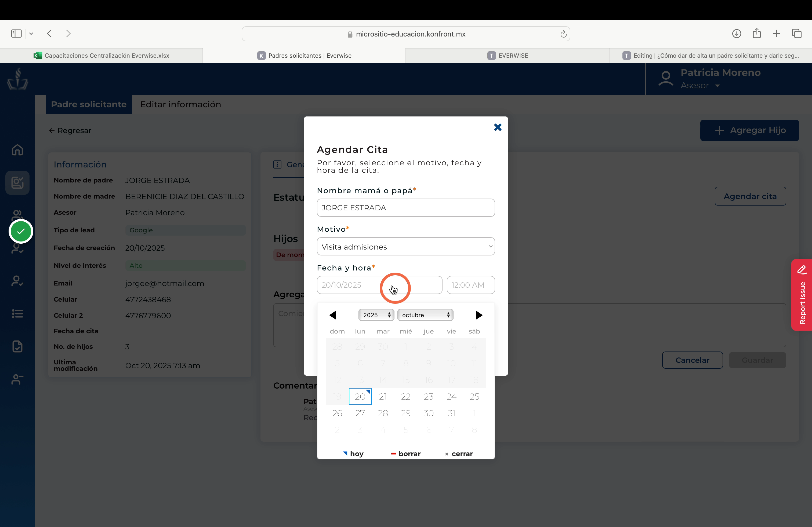812x527 pixels.
Task: Choose day 31 in the calendar
Action: [451, 413]
